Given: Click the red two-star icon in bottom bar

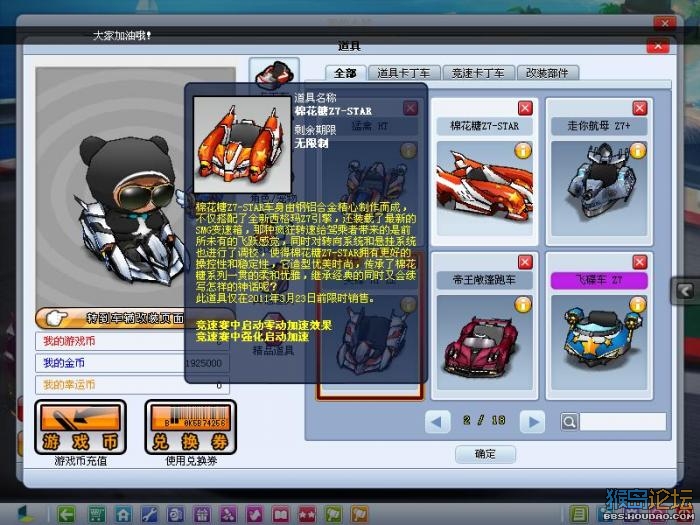Looking at the screenshot, I should (307, 514).
